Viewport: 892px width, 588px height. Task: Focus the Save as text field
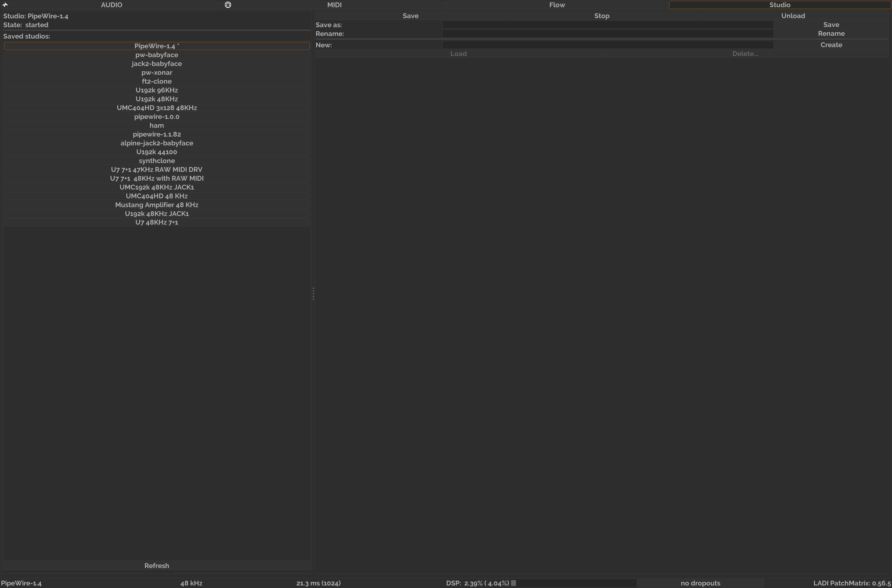tap(607, 25)
